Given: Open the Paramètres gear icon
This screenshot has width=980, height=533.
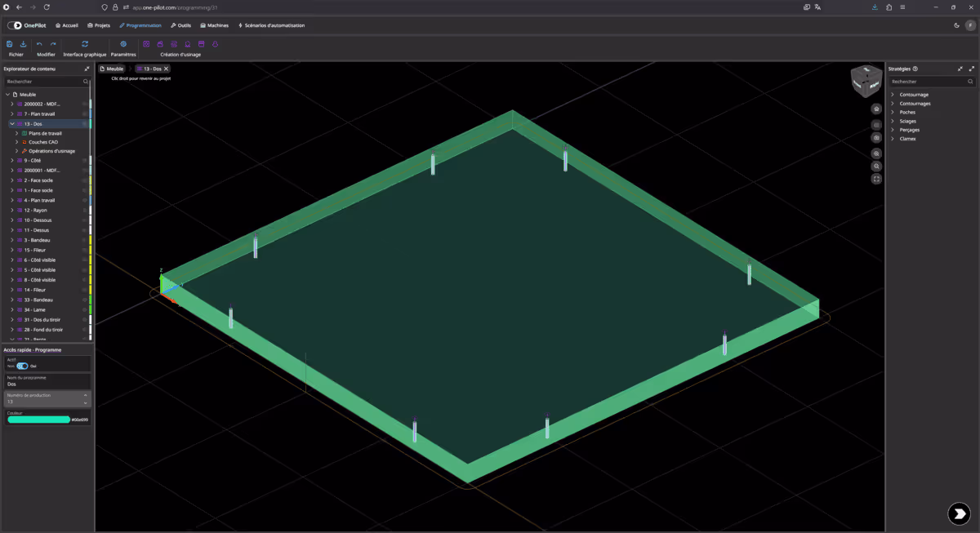Looking at the screenshot, I should point(123,44).
